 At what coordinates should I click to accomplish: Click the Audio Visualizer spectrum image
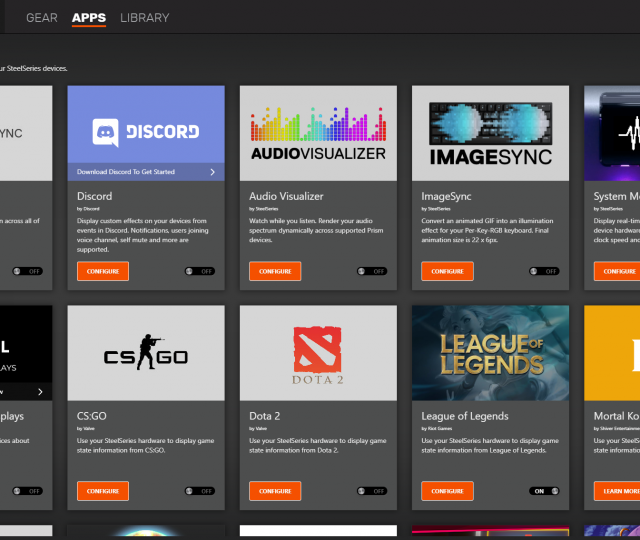(318, 133)
